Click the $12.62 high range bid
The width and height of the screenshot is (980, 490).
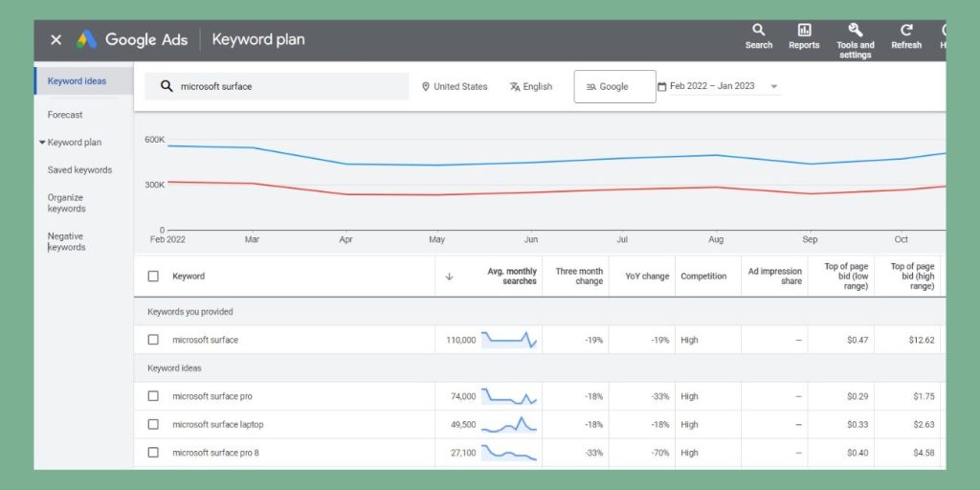coord(922,340)
